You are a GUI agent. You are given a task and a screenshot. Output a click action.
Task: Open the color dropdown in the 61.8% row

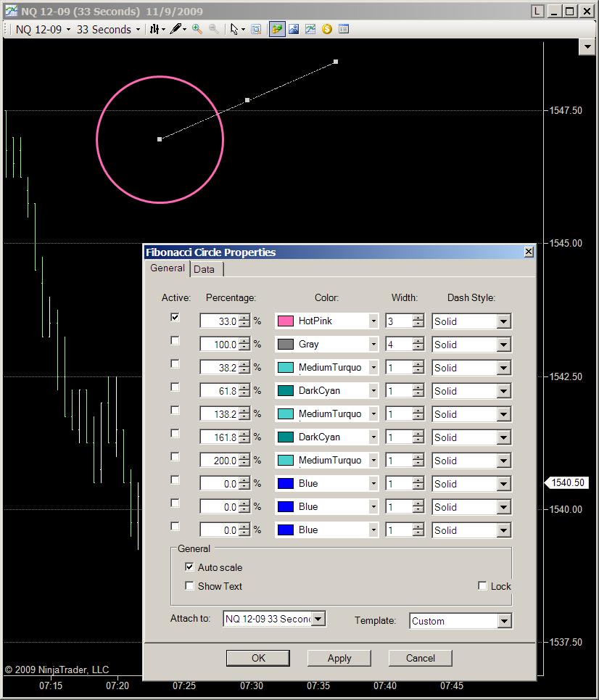tap(373, 391)
